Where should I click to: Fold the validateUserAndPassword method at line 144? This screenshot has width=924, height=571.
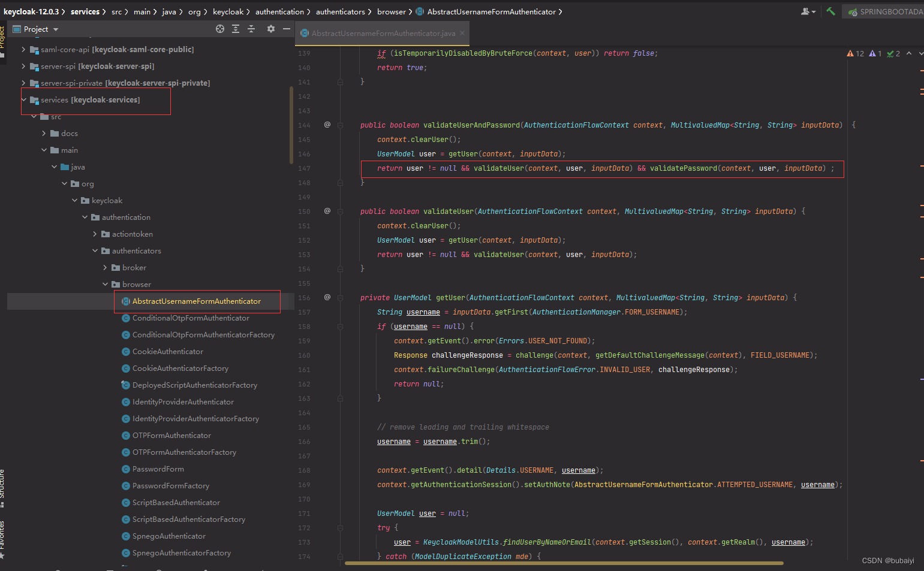340,125
